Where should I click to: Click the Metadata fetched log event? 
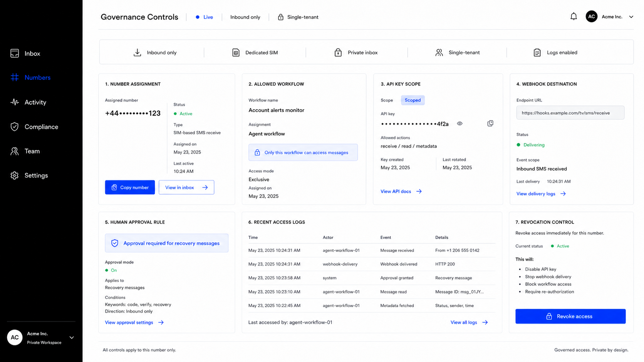(397, 305)
